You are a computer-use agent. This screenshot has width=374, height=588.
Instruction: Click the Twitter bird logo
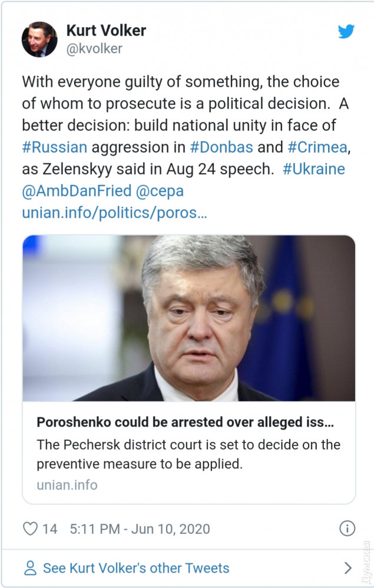[x=346, y=32]
